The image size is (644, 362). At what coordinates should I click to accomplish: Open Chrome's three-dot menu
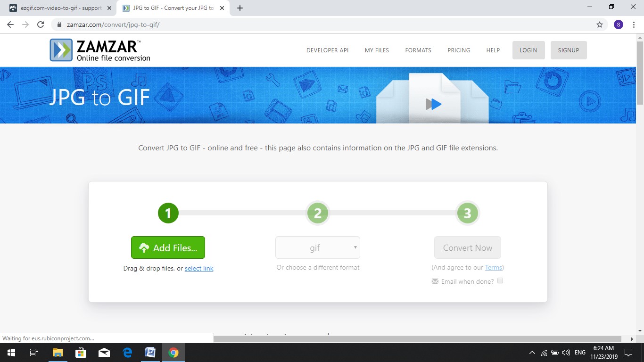(x=634, y=25)
